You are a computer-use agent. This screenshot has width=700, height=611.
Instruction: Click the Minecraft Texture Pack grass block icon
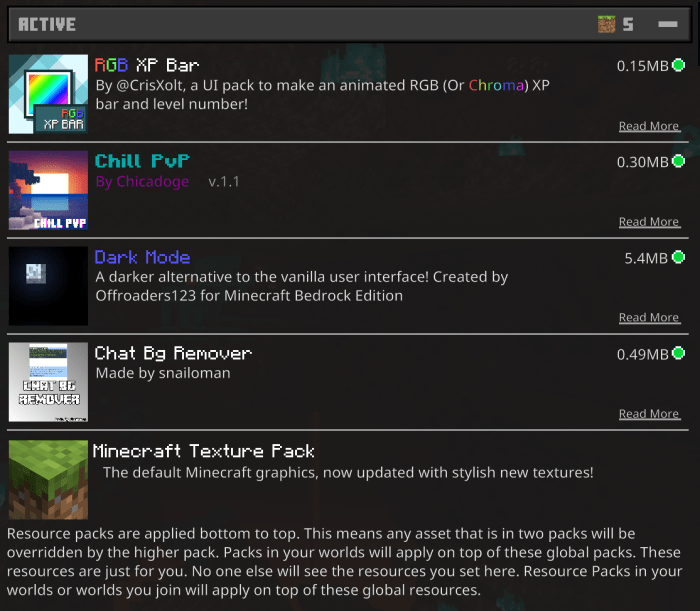[x=48, y=480]
